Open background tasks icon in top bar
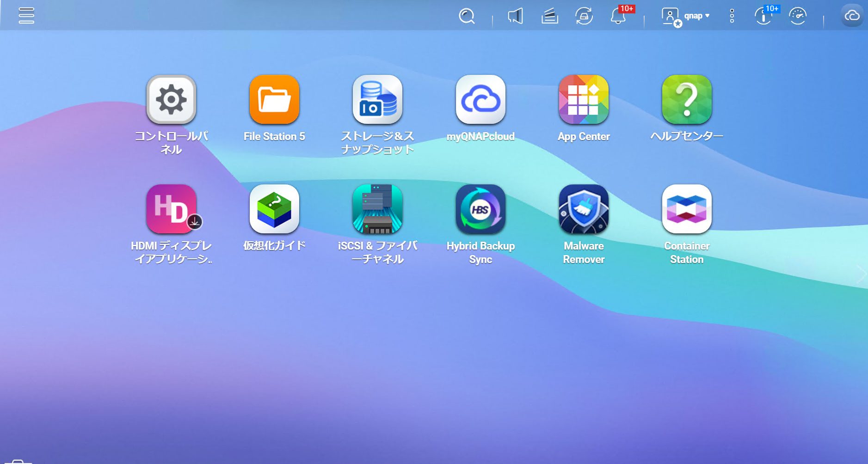This screenshot has height=464, width=868. coord(549,16)
